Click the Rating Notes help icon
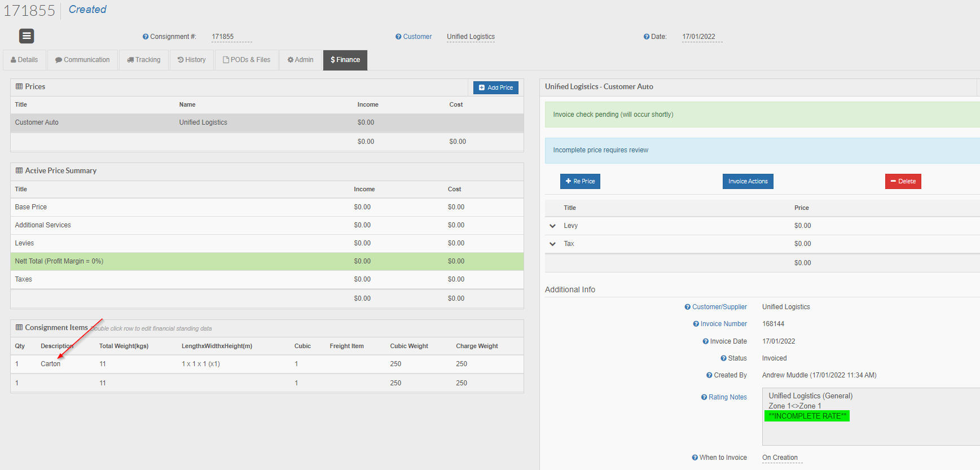980x470 pixels. (704, 397)
